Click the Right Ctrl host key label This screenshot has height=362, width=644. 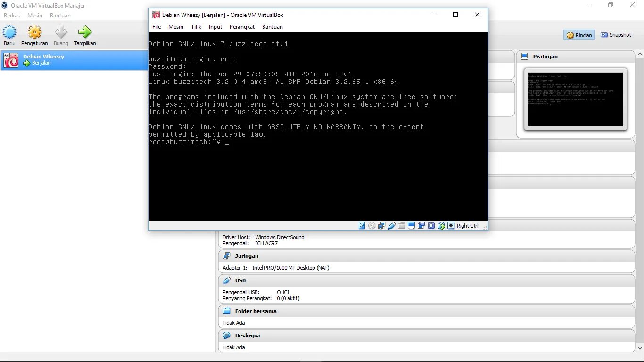(x=468, y=226)
